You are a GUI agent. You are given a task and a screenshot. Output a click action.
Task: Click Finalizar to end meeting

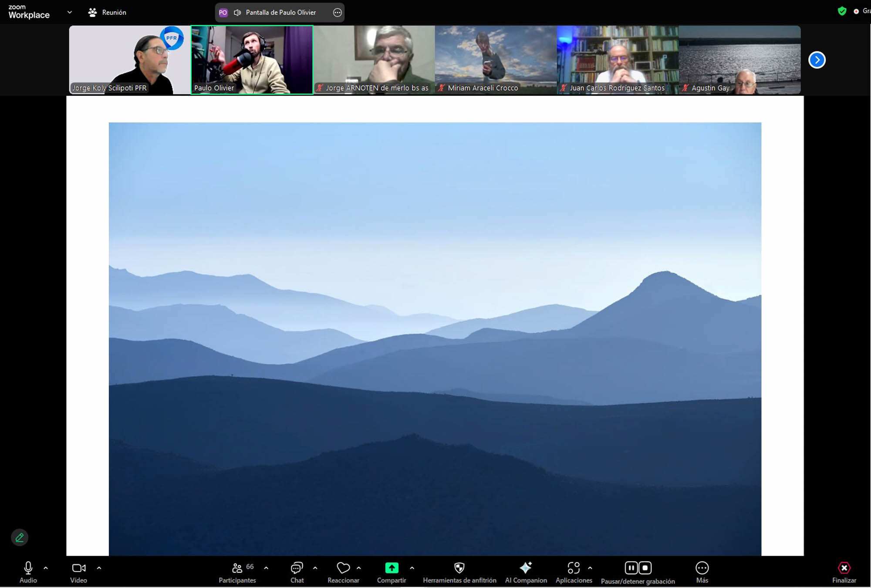tap(844, 572)
